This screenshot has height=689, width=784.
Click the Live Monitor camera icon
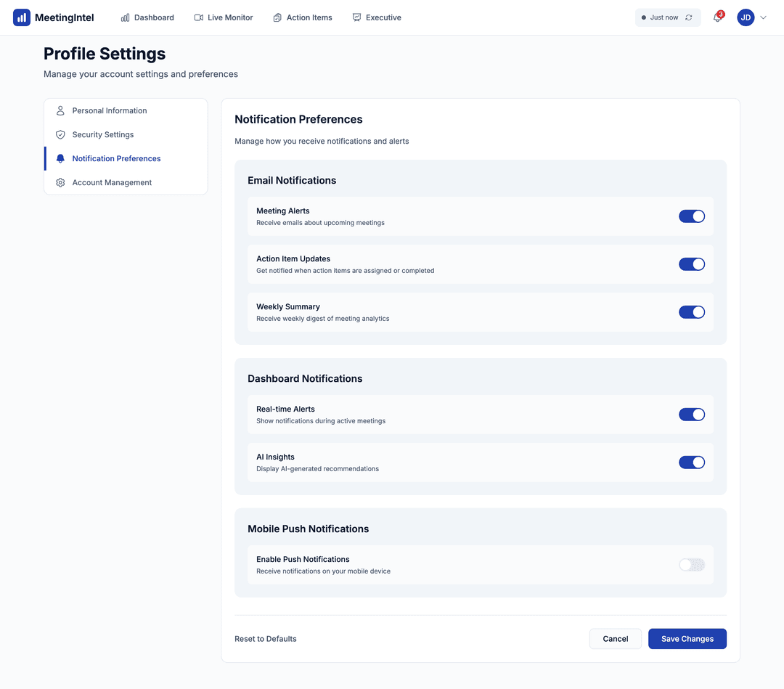coord(199,17)
